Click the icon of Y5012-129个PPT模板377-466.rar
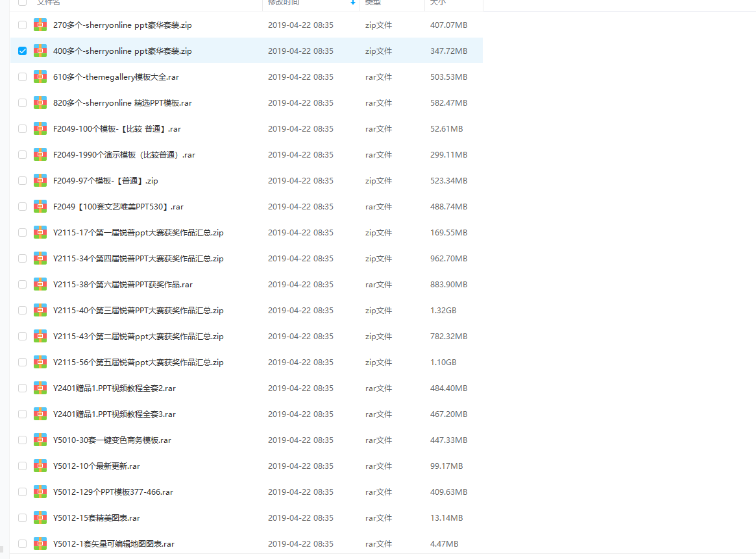 [40, 492]
